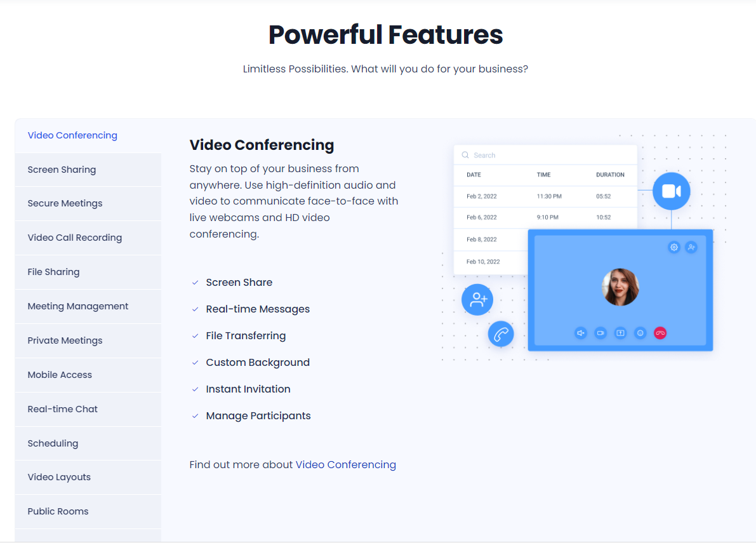This screenshot has height=545, width=756.
Task: Click the DURATION column header
Action: [x=610, y=175]
